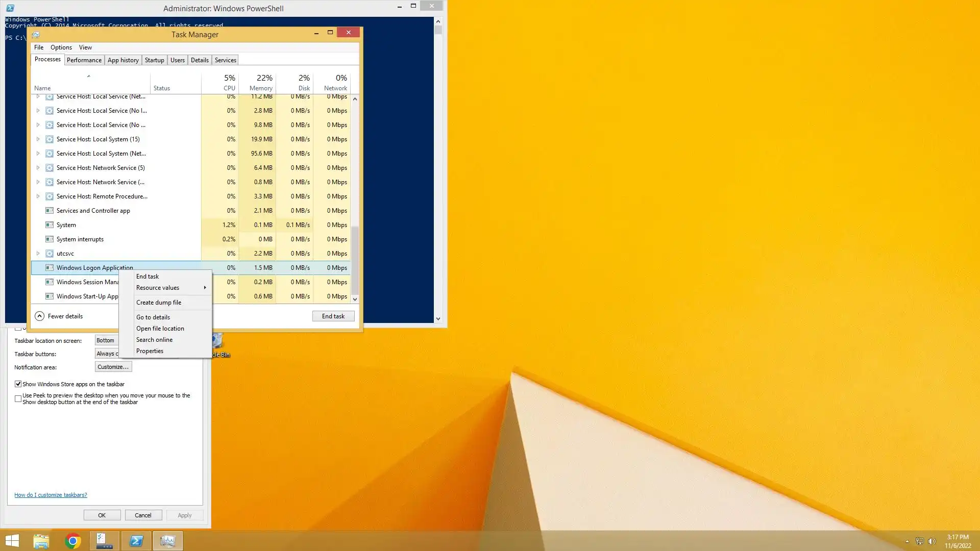Select Create dump file from the context menu
980x551 pixels.
pos(159,303)
